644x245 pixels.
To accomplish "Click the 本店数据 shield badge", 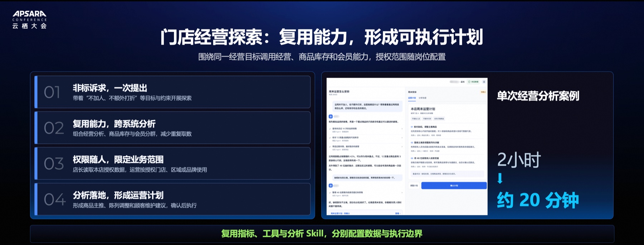I will tap(473, 82).
